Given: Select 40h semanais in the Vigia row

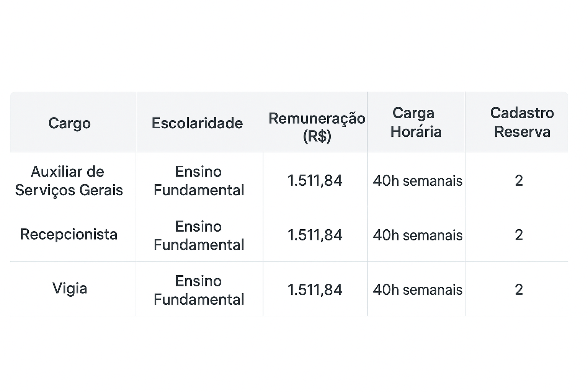Looking at the screenshot, I should [x=417, y=290].
